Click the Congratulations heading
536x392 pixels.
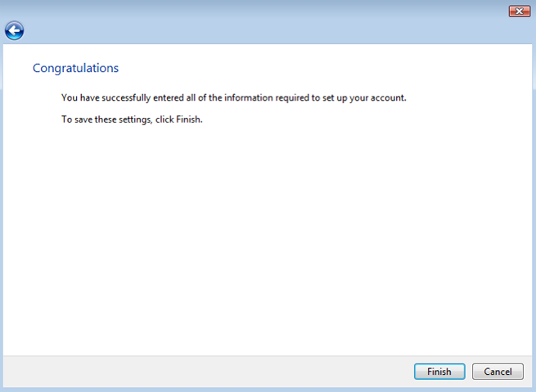75,68
